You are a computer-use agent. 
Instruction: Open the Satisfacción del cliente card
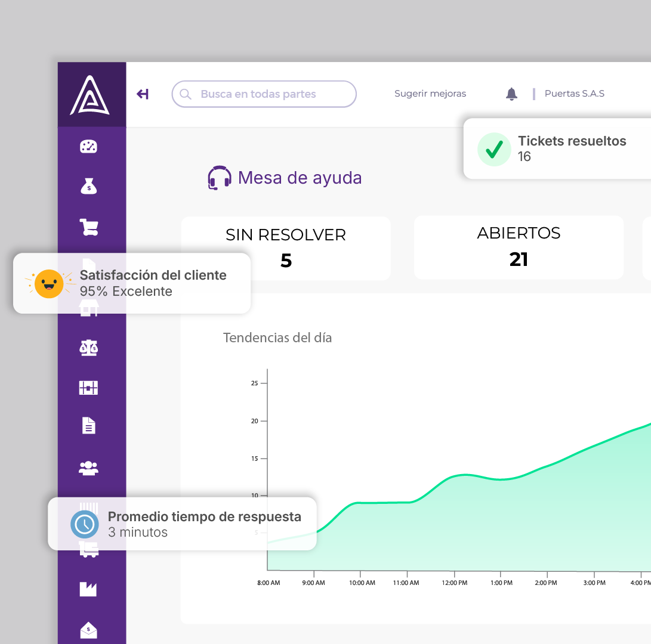click(132, 283)
